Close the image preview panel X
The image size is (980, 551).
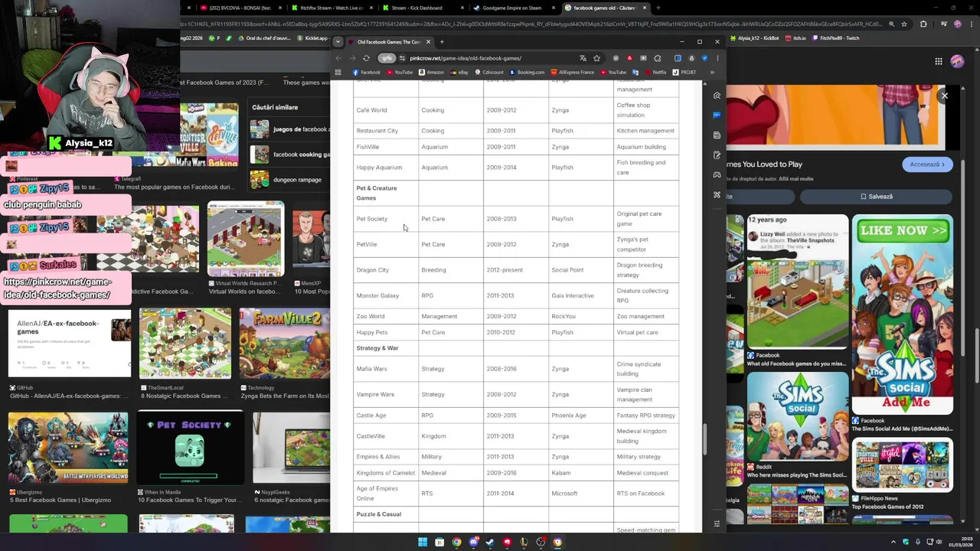coord(945,96)
